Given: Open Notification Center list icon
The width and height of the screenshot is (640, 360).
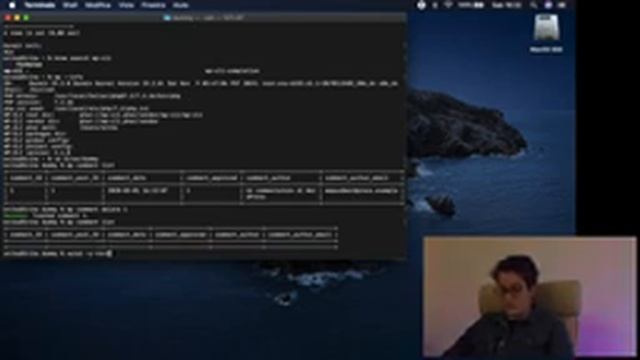Looking at the screenshot, I should [562, 5].
